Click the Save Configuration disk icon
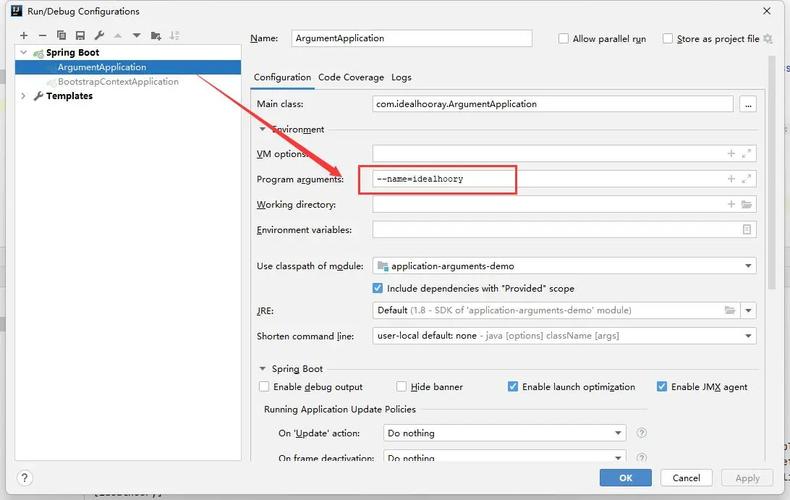 pyautogui.click(x=80, y=35)
